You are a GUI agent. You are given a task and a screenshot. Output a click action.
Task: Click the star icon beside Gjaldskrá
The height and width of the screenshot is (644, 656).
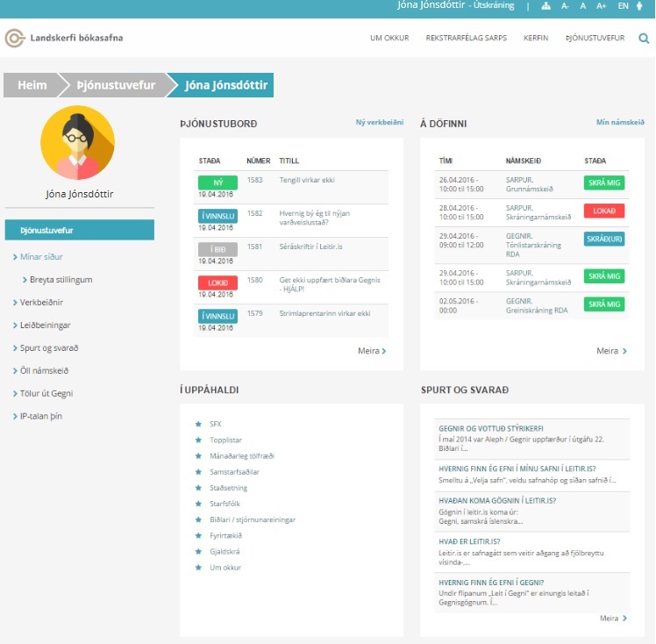point(198,552)
